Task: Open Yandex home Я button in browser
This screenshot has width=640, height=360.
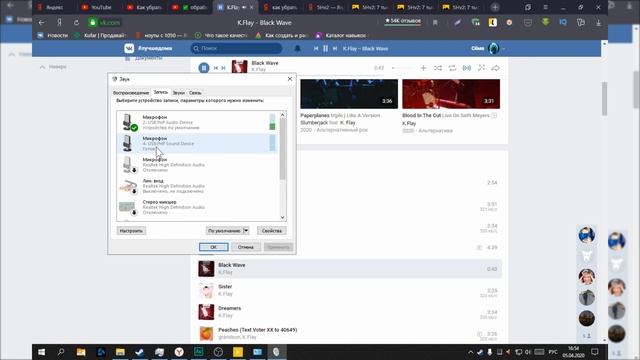Action: click(x=59, y=22)
